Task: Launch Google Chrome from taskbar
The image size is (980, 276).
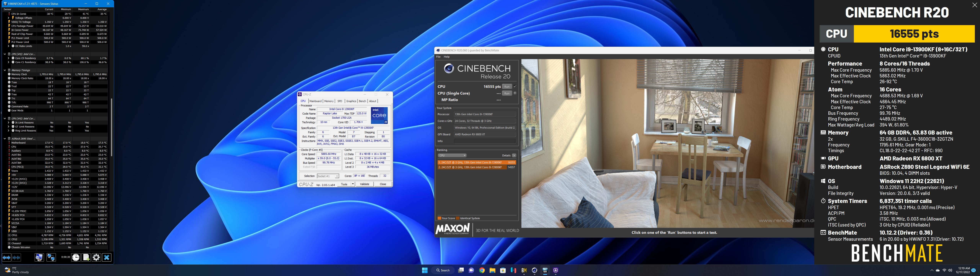Action: pyautogui.click(x=482, y=270)
